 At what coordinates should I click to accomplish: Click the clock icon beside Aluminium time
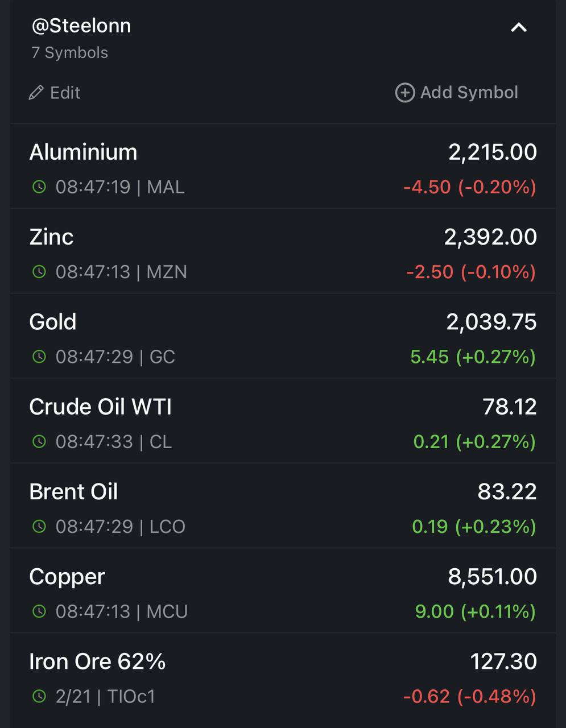[39, 187]
